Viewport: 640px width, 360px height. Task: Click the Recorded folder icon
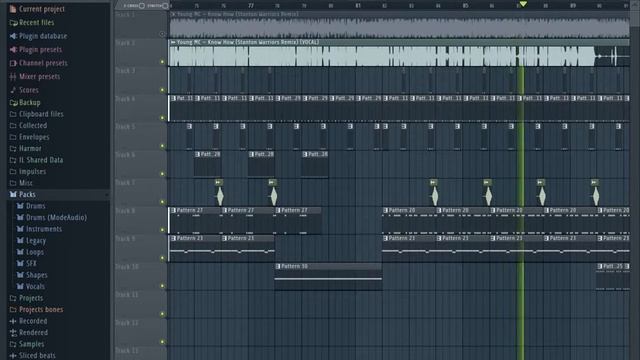[13, 321]
